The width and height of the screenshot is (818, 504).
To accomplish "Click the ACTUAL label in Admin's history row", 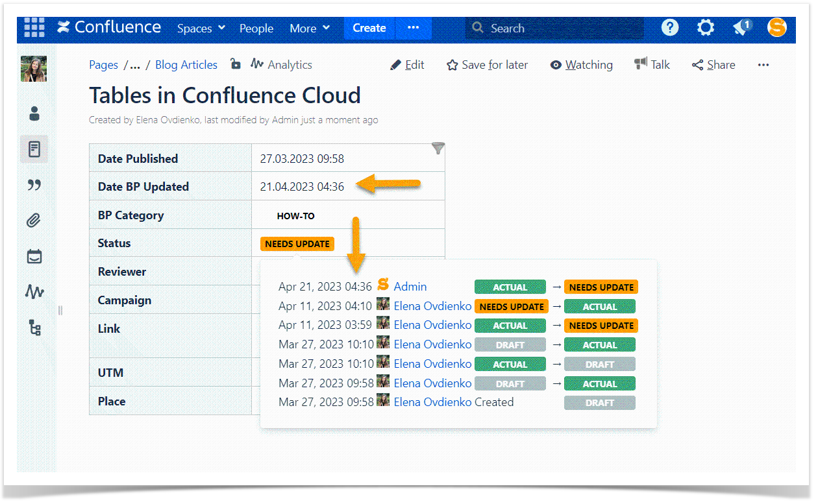I will point(510,287).
